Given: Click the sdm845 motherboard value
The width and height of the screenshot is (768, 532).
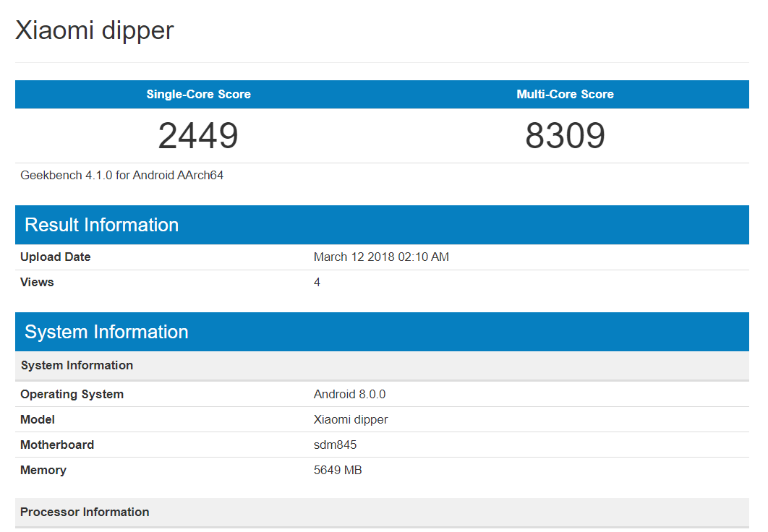Looking at the screenshot, I should [x=335, y=445].
